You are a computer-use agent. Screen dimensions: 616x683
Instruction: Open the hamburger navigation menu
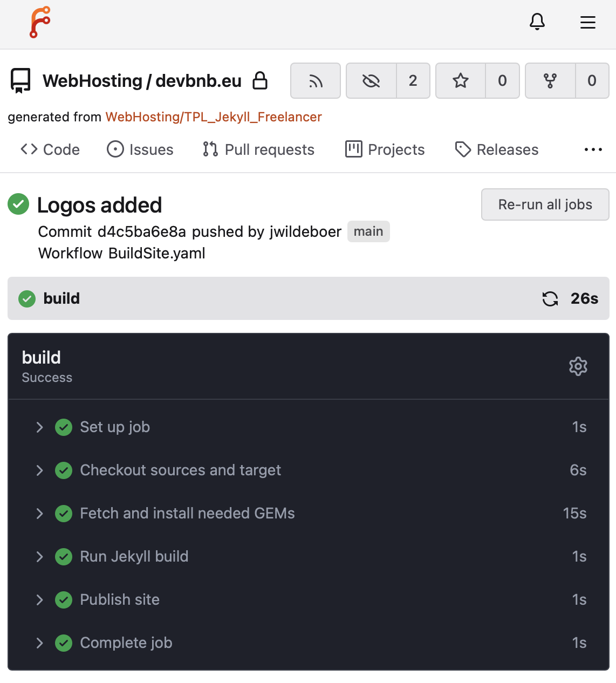coord(588,22)
